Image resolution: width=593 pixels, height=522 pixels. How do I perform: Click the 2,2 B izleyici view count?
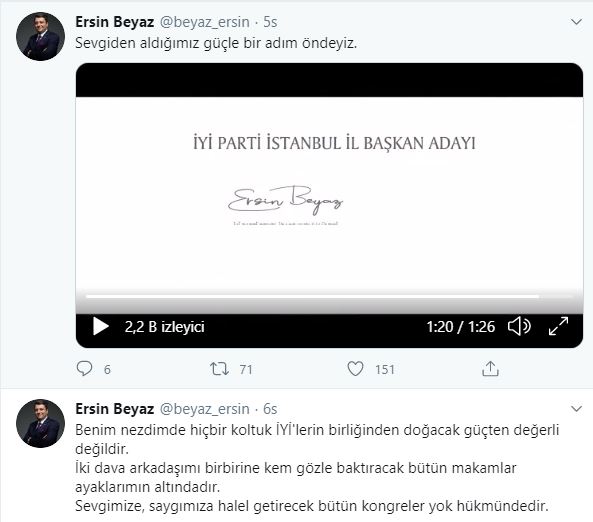(x=165, y=327)
